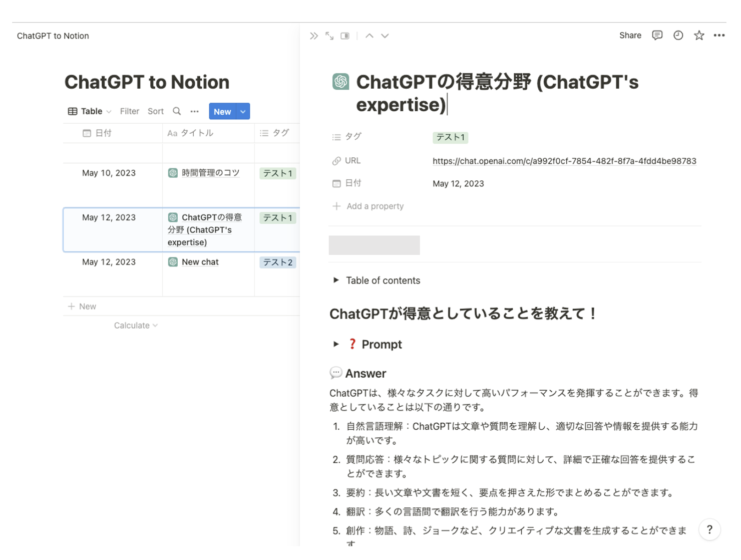Screen dimensions: 741x560
Task: Click the テスト1 tag on 時間管理のコツ row
Action: (x=278, y=173)
